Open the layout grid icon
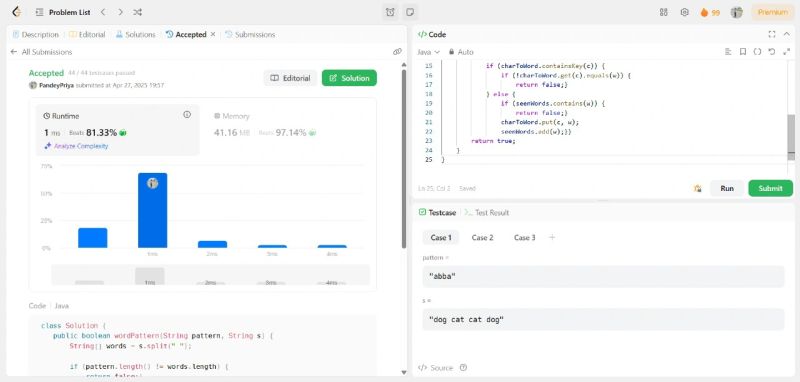The height and width of the screenshot is (382, 800). click(664, 12)
